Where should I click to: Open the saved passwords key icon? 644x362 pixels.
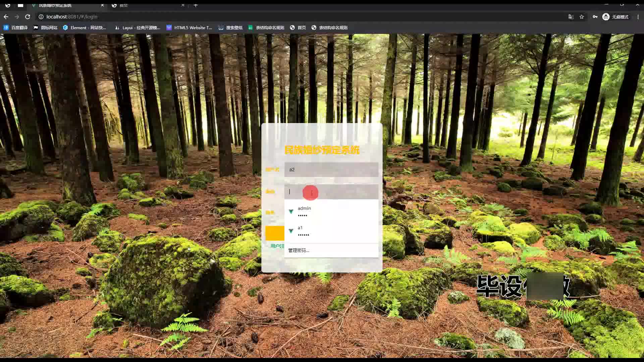click(595, 17)
